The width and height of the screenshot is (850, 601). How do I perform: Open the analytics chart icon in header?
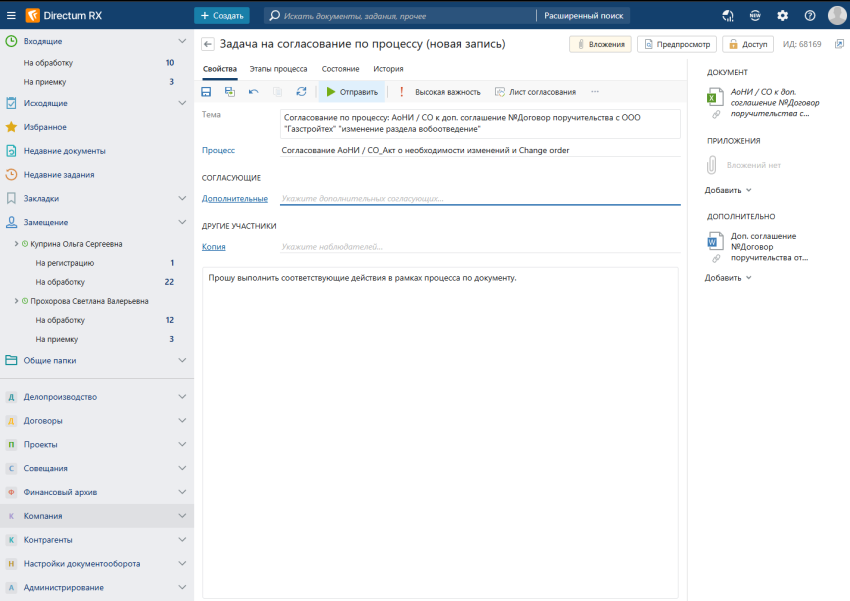click(x=729, y=15)
